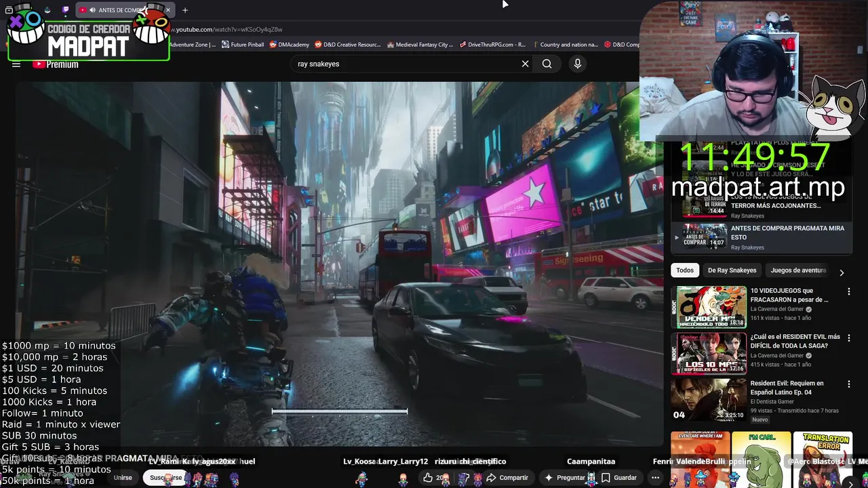
Task: Clear the search text with the X icon
Action: [525, 64]
